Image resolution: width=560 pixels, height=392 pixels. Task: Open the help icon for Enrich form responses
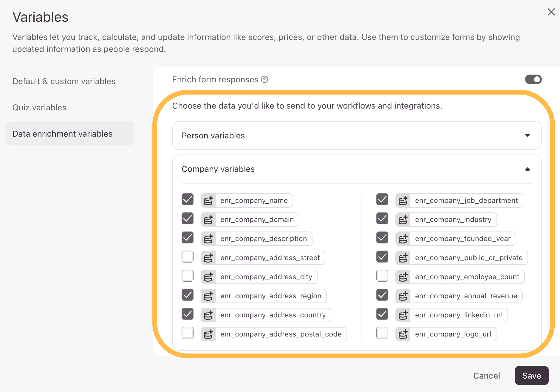pyautogui.click(x=264, y=80)
